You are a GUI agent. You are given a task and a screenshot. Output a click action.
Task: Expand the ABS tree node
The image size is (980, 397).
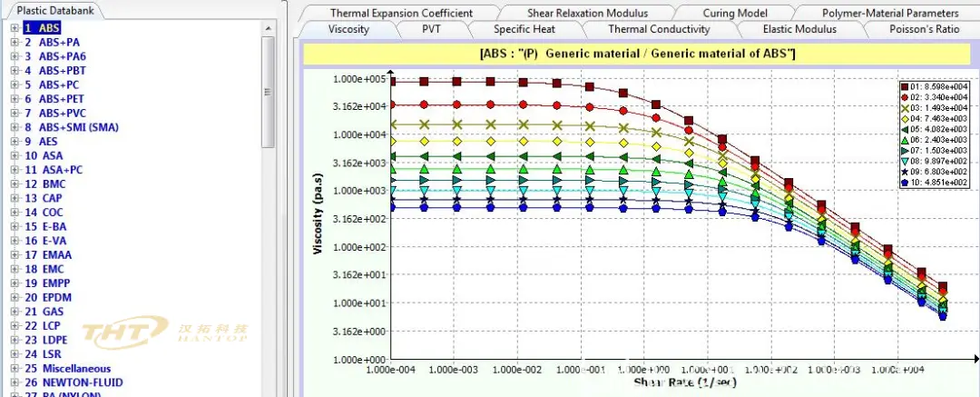click(x=15, y=28)
